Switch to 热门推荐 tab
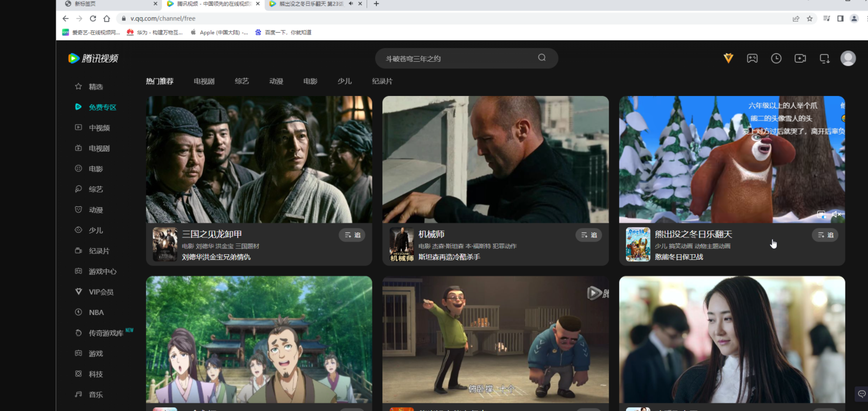 (x=160, y=81)
